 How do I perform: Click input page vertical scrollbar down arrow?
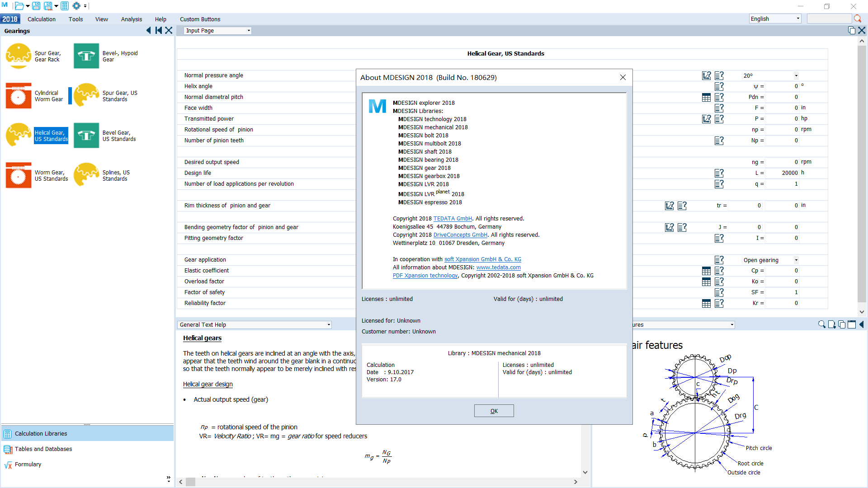(862, 312)
